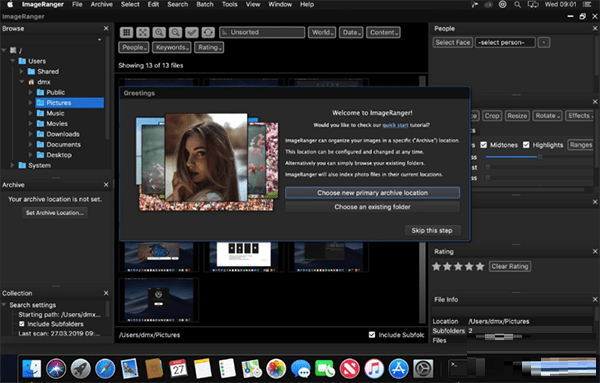Open the File menu

77,5
